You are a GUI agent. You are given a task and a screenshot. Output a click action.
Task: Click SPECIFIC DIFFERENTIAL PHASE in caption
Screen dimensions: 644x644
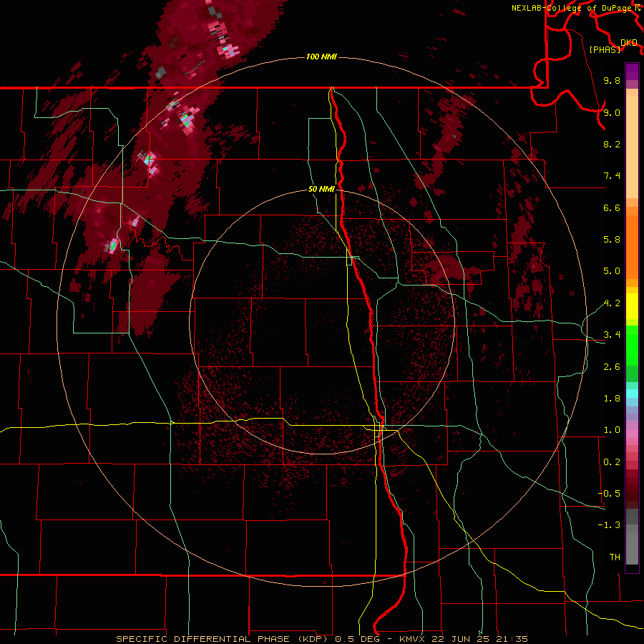click(x=205, y=639)
